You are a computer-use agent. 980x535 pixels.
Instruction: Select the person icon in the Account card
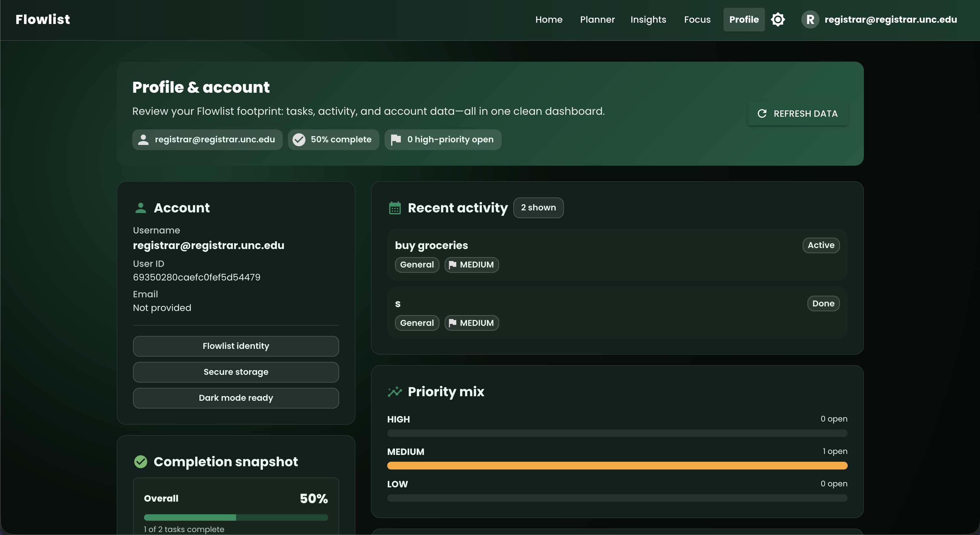[x=141, y=208]
